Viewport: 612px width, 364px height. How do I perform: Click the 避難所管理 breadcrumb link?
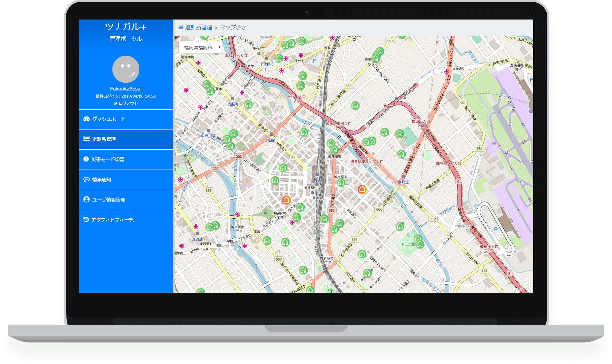click(199, 27)
